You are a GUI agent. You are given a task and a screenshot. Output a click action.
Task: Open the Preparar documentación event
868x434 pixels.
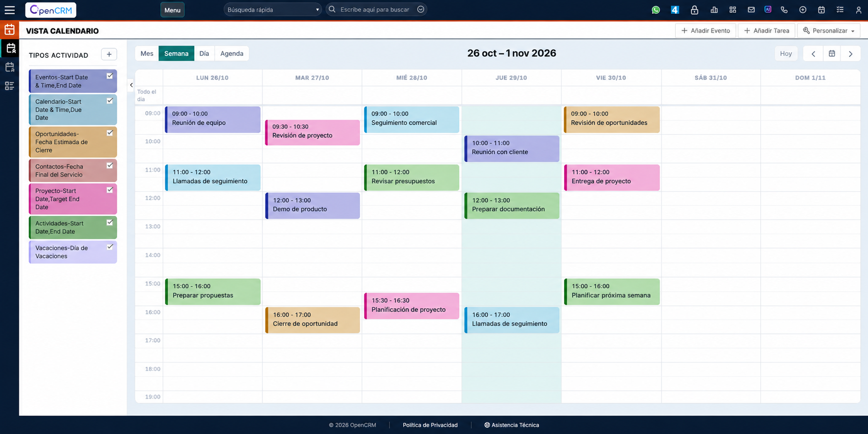pos(512,206)
